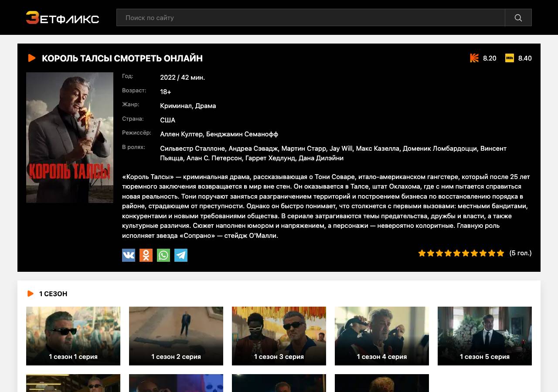The width and height of the screenshot is (558, 392).
Task: Focus the Поиск по сайту search field
Action: 311,17
